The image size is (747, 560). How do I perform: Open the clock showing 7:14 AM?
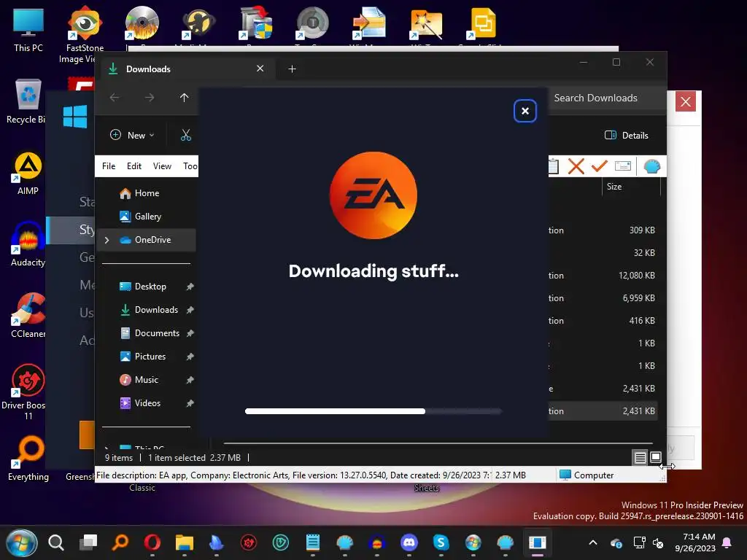695,542
